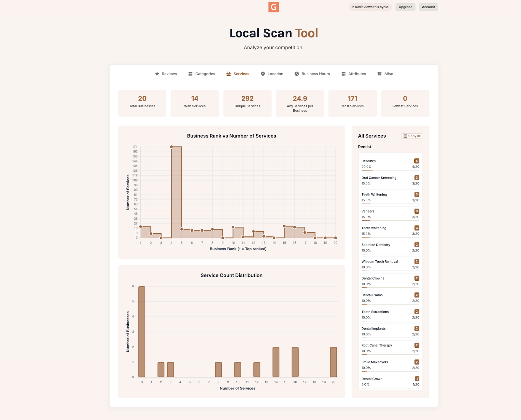Select the capitalized Teeth Whitening service row

tap(390, 197)
